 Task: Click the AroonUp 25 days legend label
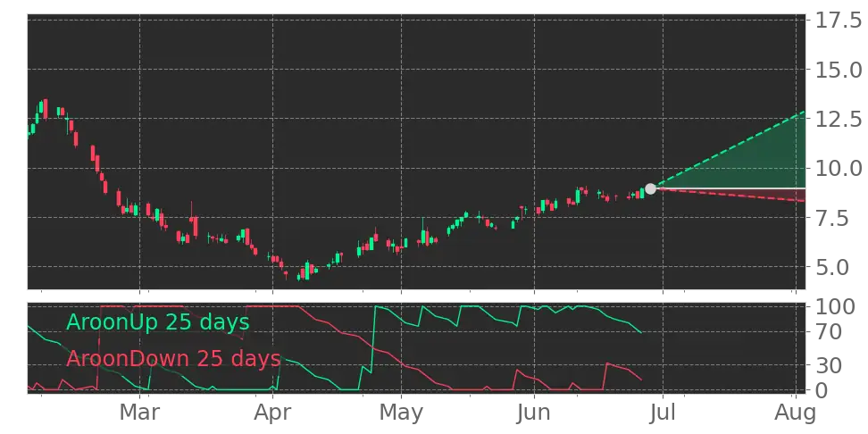pos(158,321)
